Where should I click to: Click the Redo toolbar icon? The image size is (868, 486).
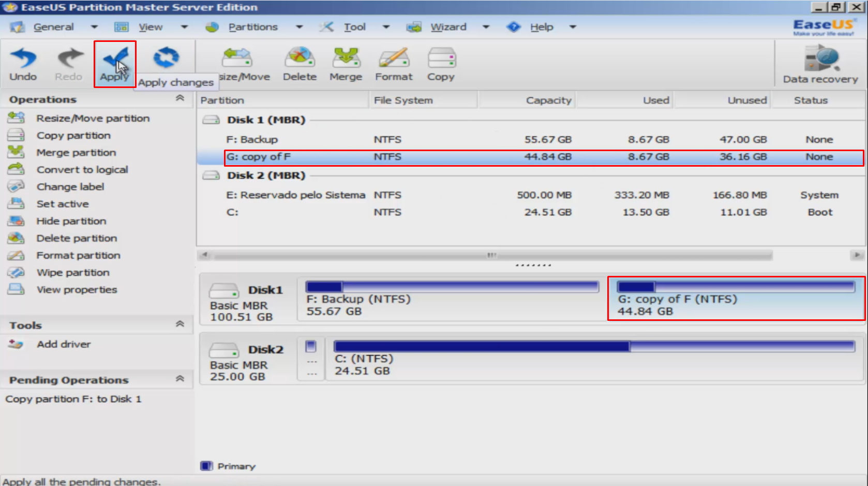coord(69,64)
